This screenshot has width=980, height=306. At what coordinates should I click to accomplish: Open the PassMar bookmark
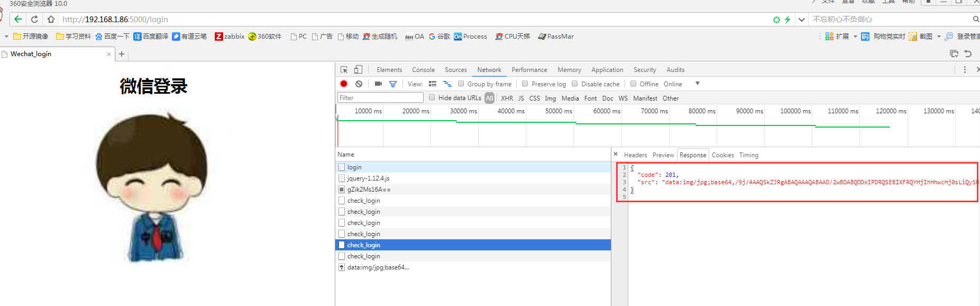click(x=556, y=37)
